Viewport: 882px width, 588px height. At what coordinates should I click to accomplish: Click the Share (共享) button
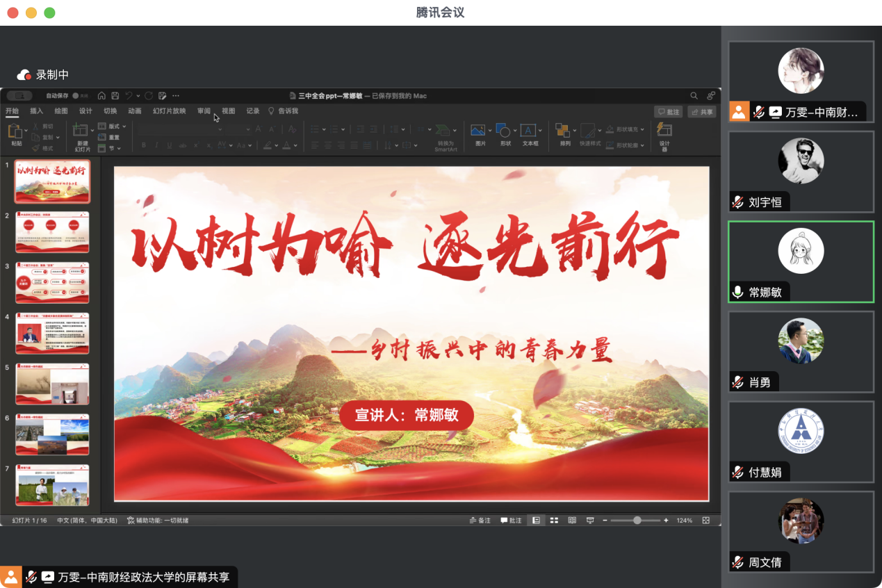[702, 112]
